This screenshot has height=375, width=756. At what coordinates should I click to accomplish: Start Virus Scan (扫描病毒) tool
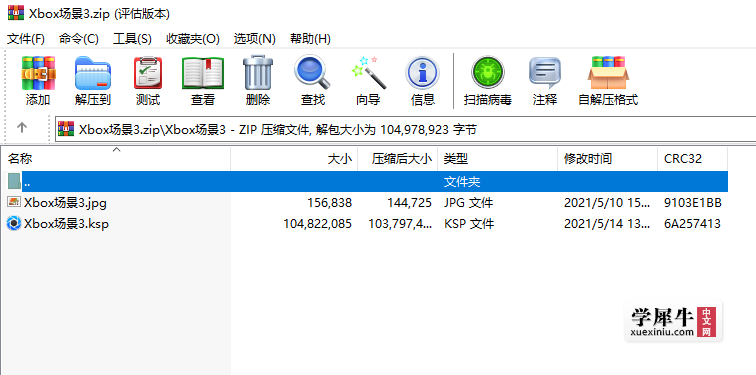[x=487, y=73]
